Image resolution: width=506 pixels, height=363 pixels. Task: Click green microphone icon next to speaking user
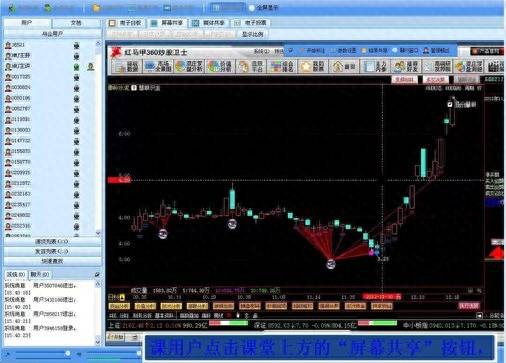pyautogui.click(x=76, y=67)
